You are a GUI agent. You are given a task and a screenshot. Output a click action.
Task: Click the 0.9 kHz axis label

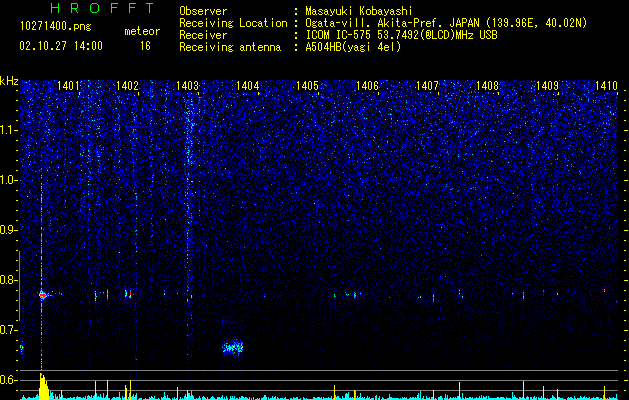click(9, 230)
